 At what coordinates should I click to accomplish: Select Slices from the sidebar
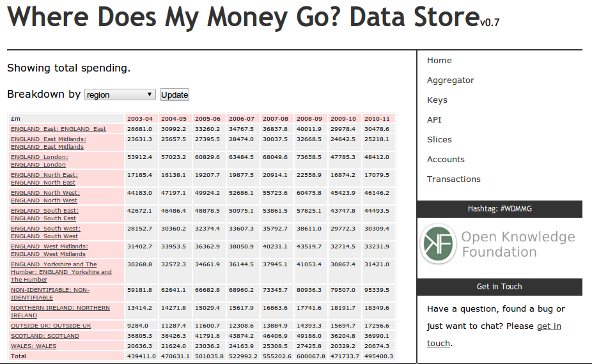point(439,140)
